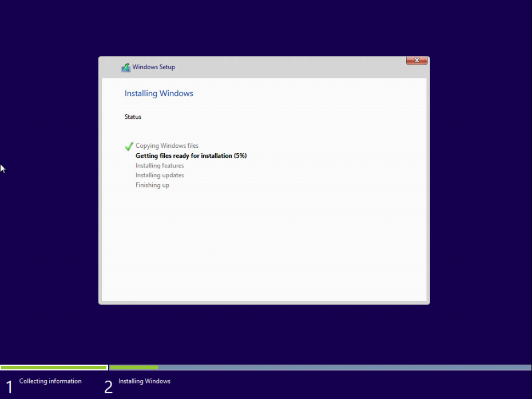
Task: Click the Collecting information progress bar
Action: pyautogui.click(x=54, y=368)
